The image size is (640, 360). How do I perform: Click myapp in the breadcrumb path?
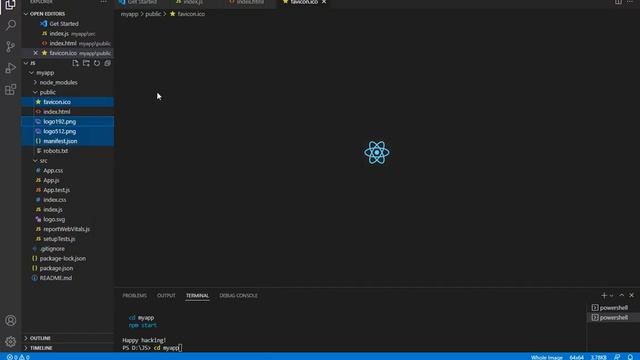pos(129,14)
